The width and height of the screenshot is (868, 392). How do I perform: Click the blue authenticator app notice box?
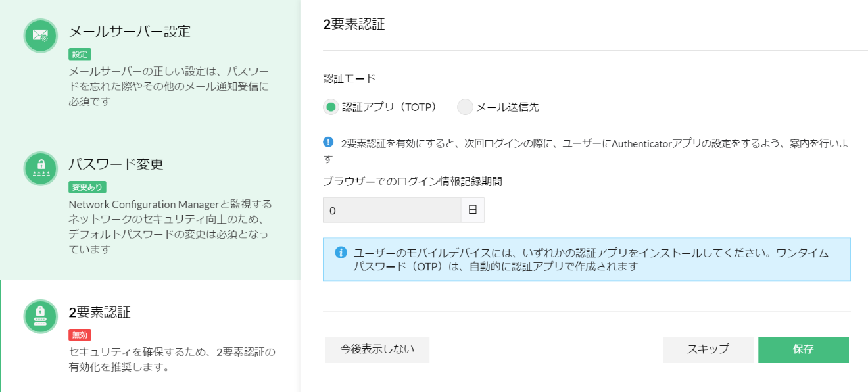587,259
